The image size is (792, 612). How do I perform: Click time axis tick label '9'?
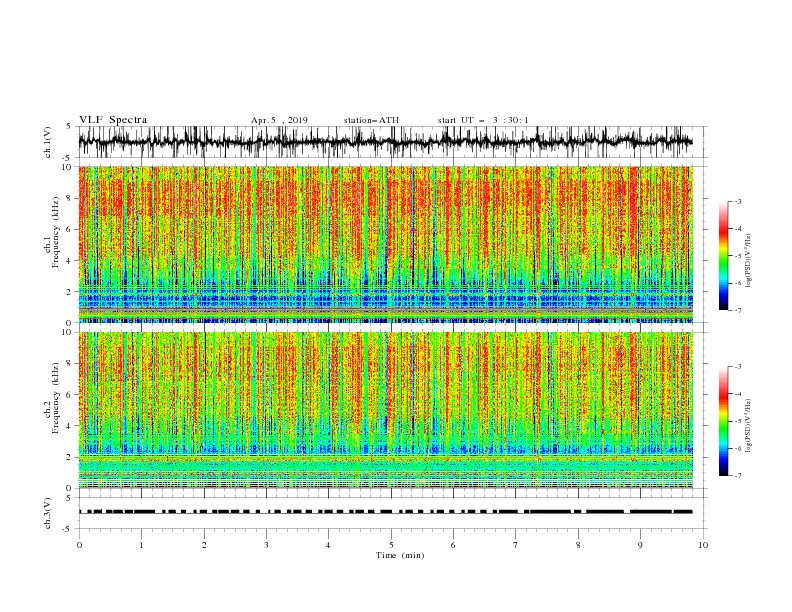click(640, 545)
